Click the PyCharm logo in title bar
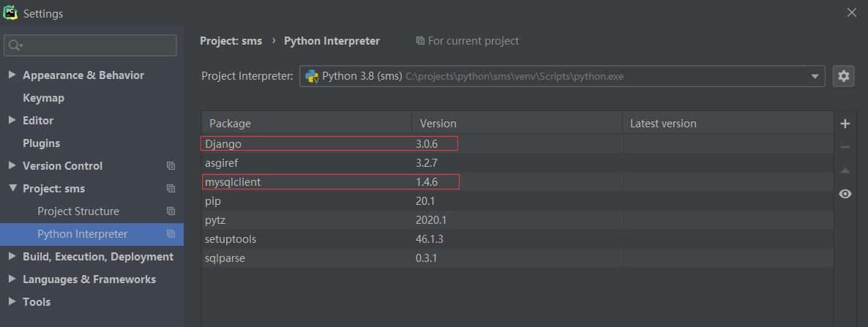 pos(11,13)
